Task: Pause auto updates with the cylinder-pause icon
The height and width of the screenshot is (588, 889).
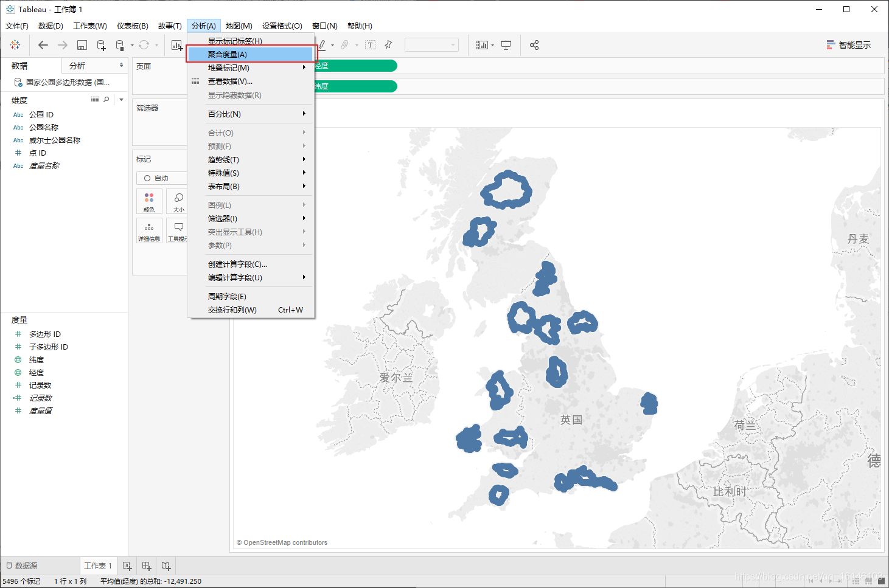Action: [x=120, y=45]
